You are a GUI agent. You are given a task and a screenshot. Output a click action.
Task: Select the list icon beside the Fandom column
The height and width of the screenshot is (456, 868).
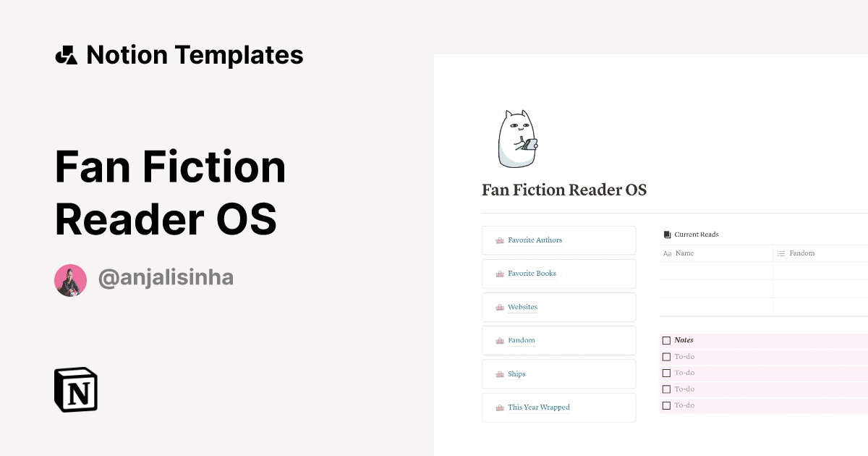coord(780,253)
